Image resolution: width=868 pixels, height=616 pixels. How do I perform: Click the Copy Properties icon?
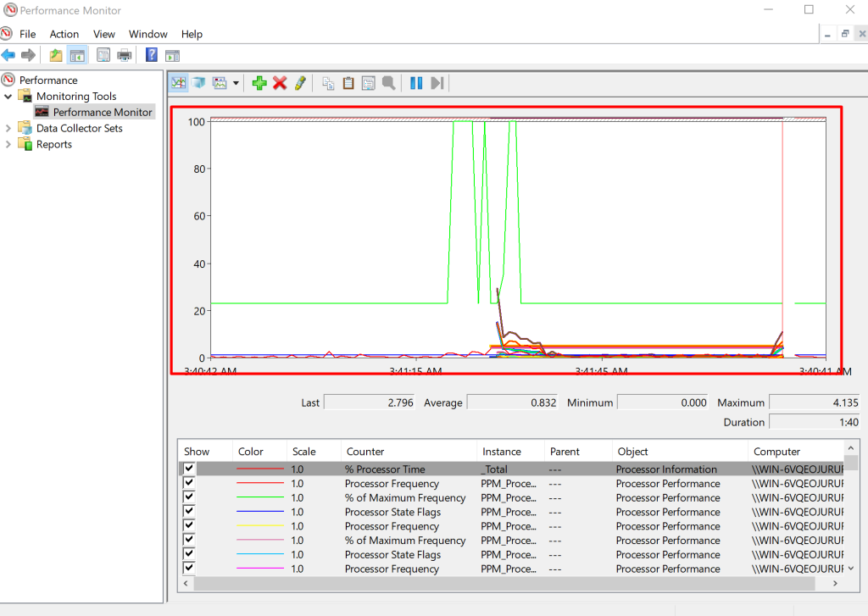pyautogui.click(x=328, y=83)
